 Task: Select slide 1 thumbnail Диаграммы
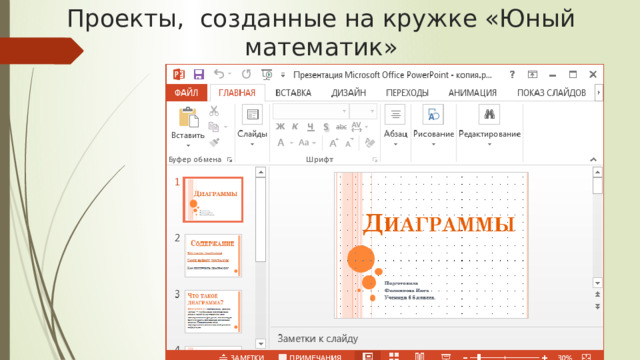(x=213, y=200)
